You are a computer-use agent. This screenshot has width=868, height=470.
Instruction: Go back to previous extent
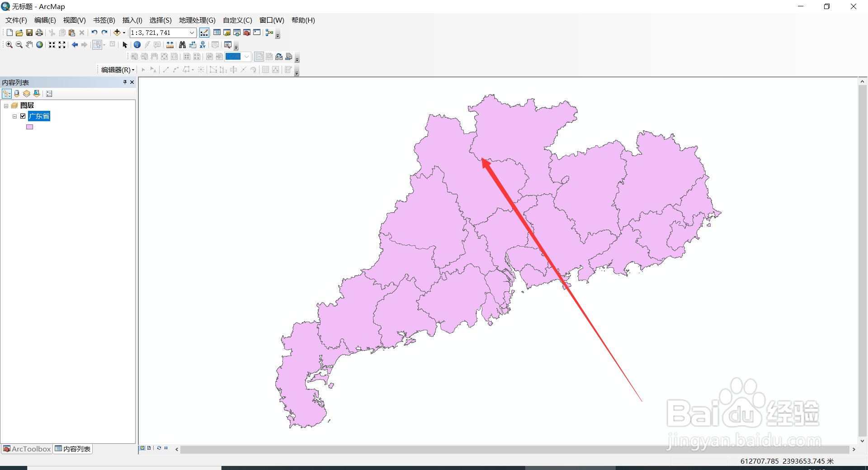[x=75, y=45]
